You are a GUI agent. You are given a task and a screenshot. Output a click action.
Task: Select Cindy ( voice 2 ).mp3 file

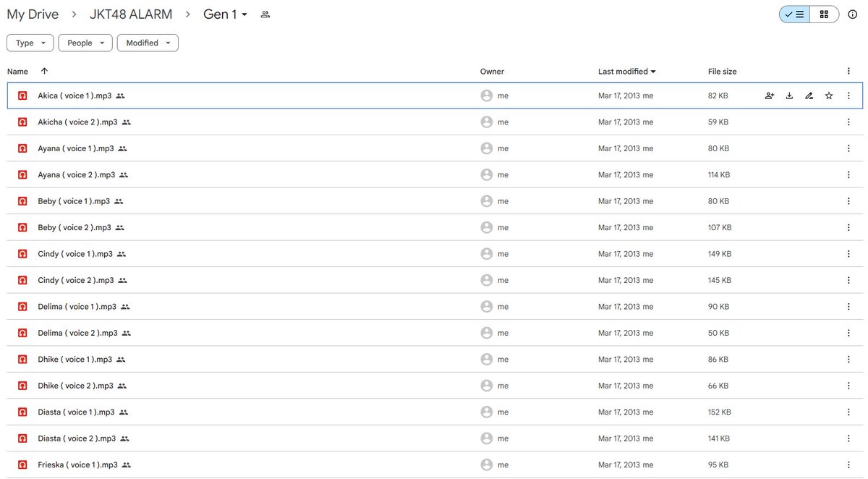point(434,281)
